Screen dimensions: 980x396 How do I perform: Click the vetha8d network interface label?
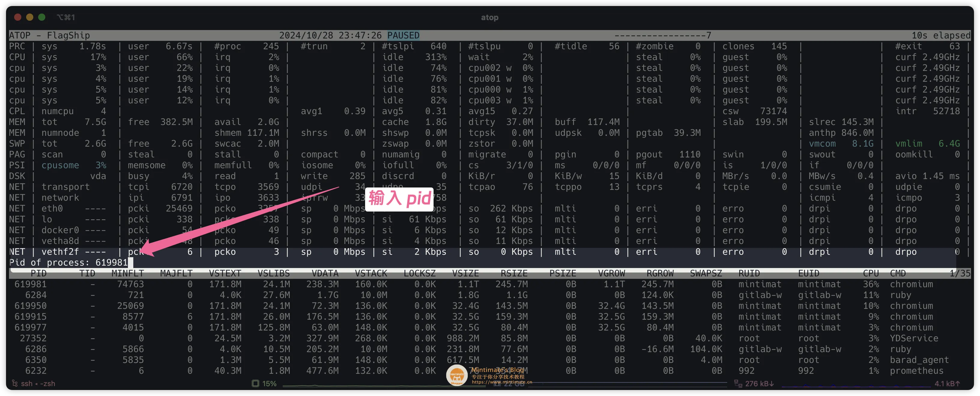(60, 241)
